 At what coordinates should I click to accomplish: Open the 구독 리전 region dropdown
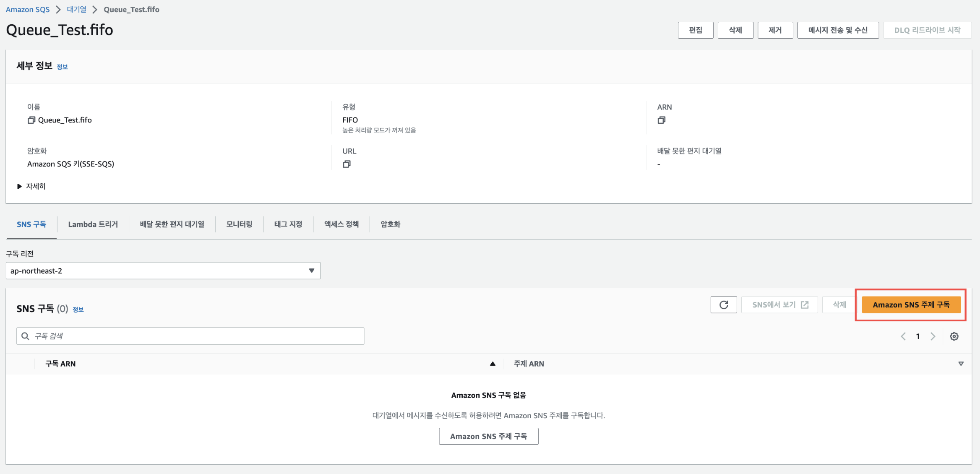163,271
